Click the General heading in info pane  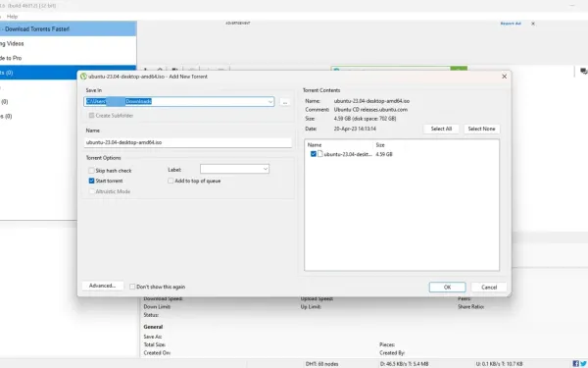click(153, 327)
